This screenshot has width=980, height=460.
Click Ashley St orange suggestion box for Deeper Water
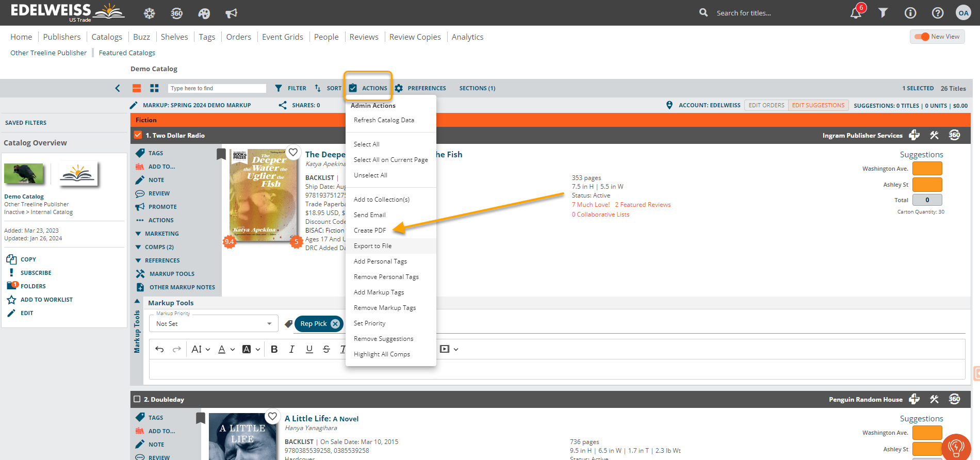[927, 185]
